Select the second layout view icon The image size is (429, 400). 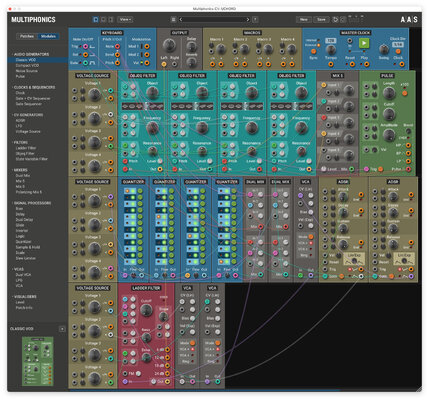click(x=103, y=20)
